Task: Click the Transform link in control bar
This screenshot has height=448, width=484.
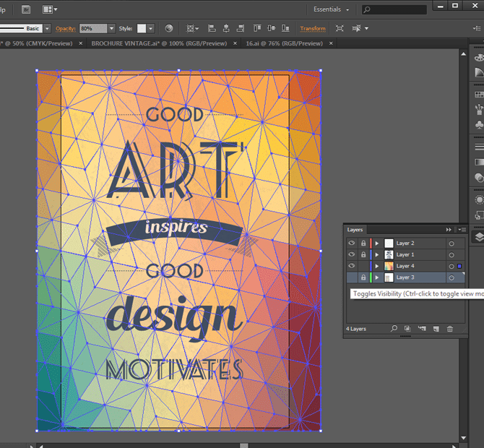Action: 313,29
